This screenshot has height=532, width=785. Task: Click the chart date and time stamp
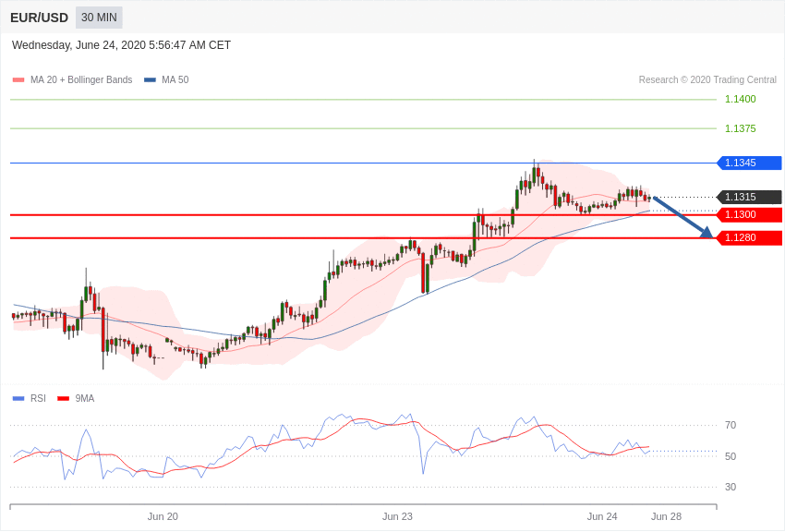(x=121, y=45)
